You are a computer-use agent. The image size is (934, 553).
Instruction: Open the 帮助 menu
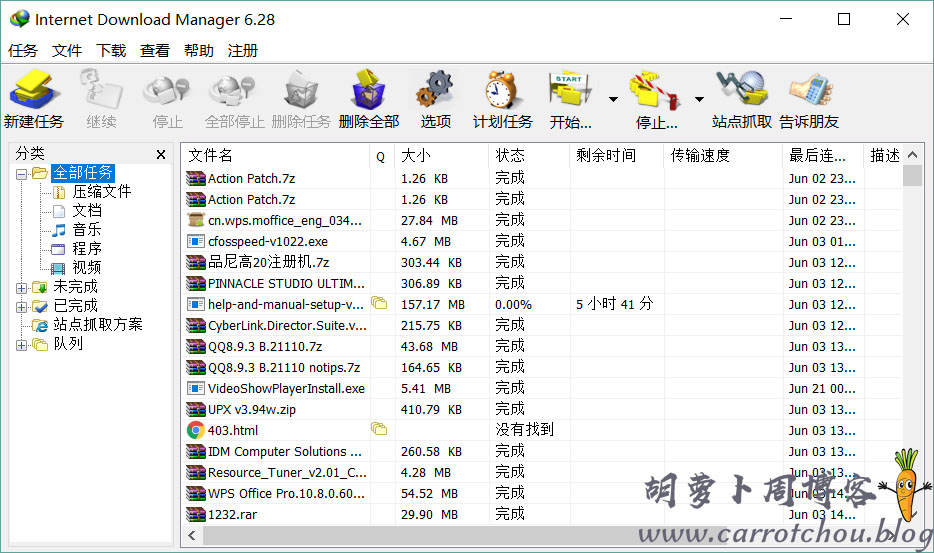[198, 51]
